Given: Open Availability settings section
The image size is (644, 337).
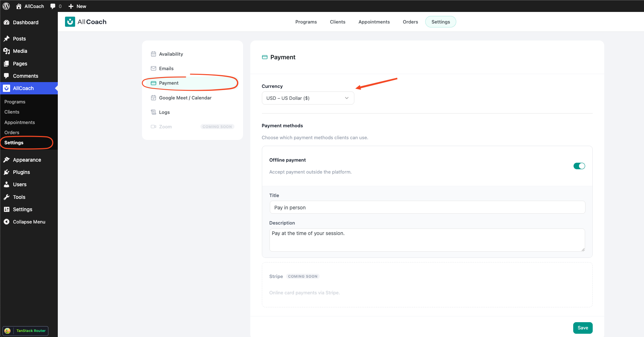Looking at the screenshot, I should (193, 54).
